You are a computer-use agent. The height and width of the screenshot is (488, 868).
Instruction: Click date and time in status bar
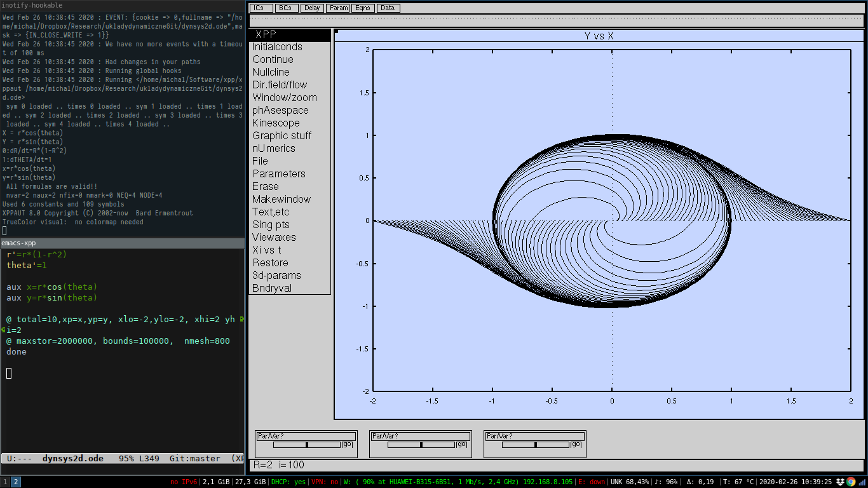[796, 482]
